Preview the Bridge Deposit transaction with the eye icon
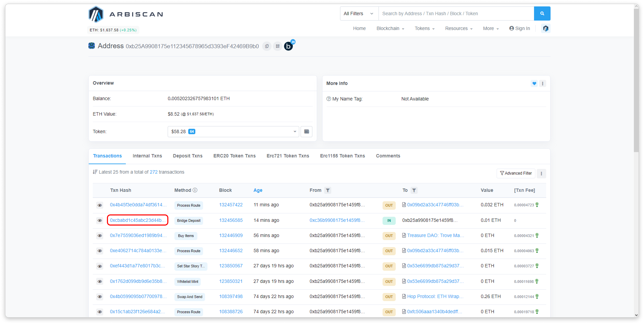Viewport: 644px width, 324px height. pyautogui.click(x=100, y=221)
